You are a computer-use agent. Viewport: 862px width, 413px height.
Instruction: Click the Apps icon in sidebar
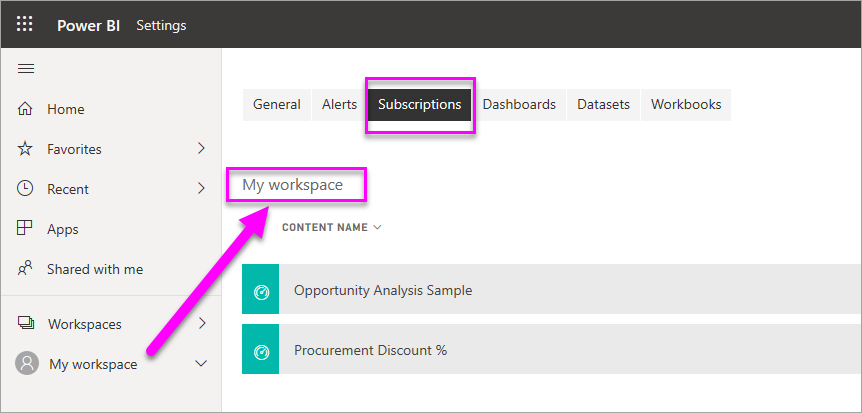[26, 229]
